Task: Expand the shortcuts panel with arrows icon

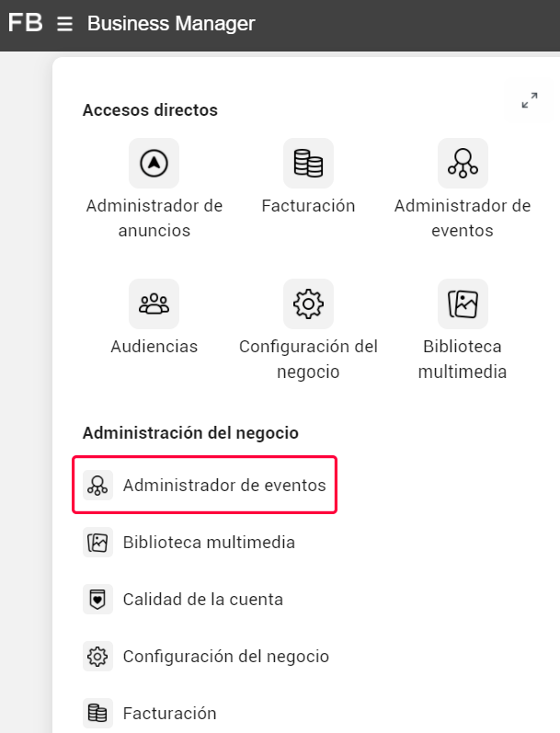Action: (530, 100)
